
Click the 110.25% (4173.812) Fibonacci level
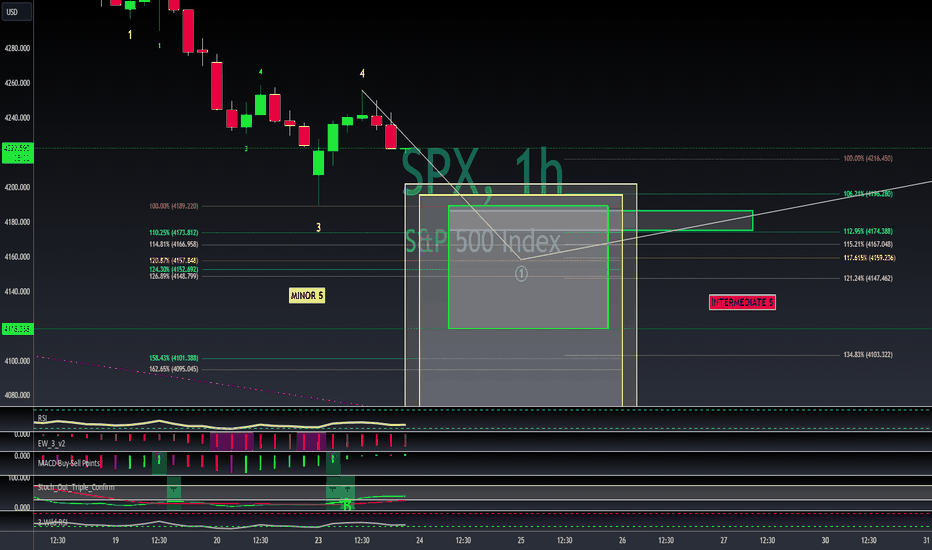[x=174, y=232]
